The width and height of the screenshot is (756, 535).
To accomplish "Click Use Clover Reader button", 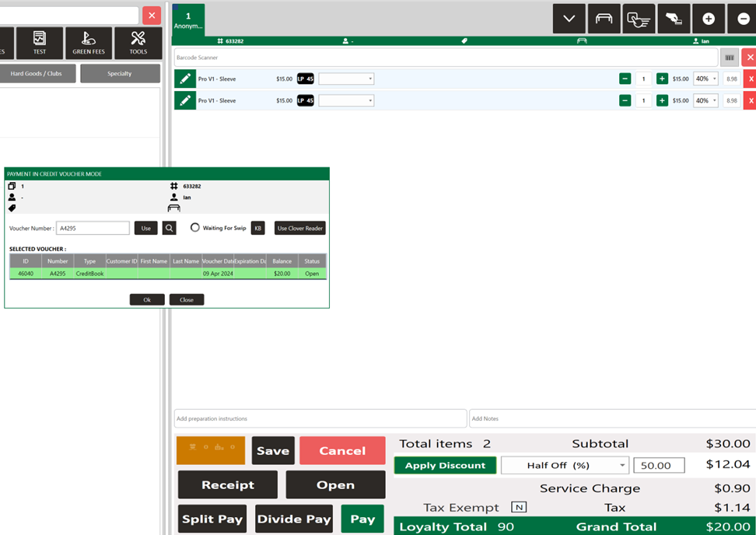I will click(x=300, y=229).
